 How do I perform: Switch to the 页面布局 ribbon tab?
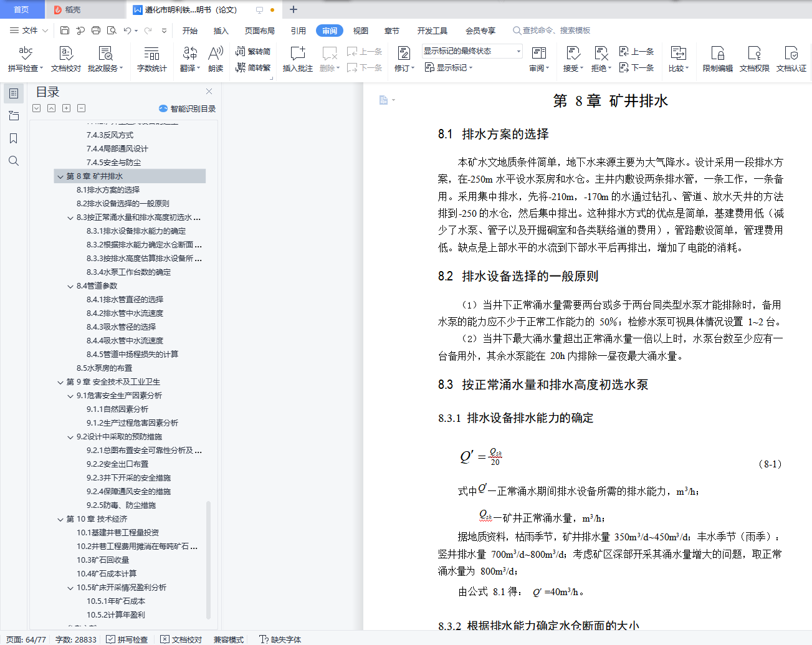(x=260, y=31)
